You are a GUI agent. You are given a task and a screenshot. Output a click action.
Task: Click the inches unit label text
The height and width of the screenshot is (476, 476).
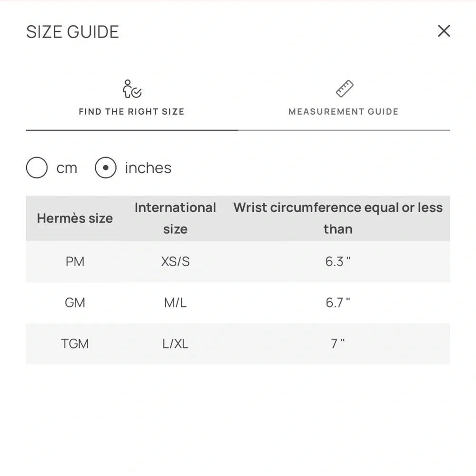point(148,168)
